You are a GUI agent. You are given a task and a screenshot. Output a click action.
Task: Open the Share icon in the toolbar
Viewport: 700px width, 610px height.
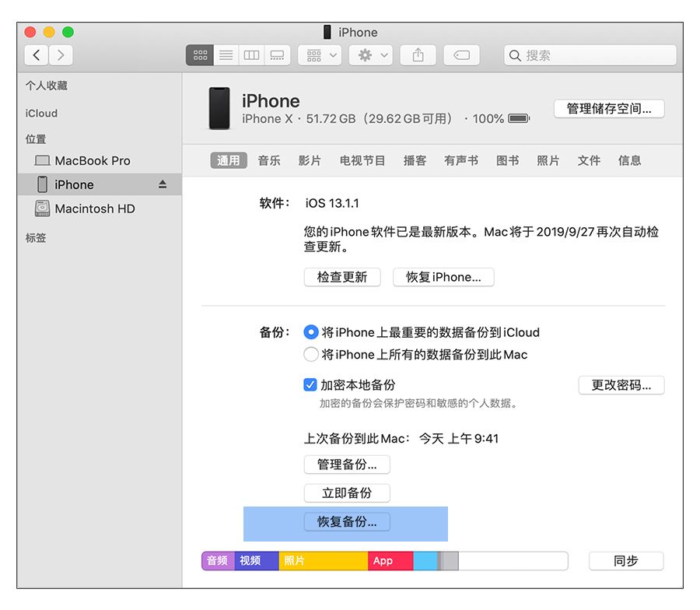[418, 55]
